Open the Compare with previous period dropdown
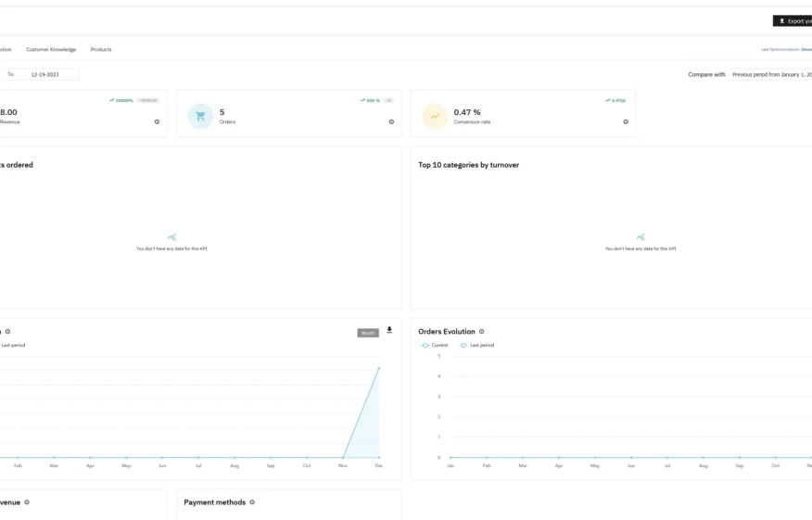Image resolution: width=812 pixels, height=520 pixels. [770, 74]
